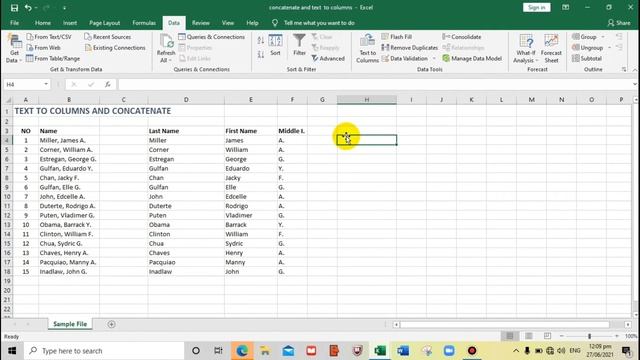Select From Table/Range option
640x360 pixels.
pyautogui.click(x=53, y=58)
